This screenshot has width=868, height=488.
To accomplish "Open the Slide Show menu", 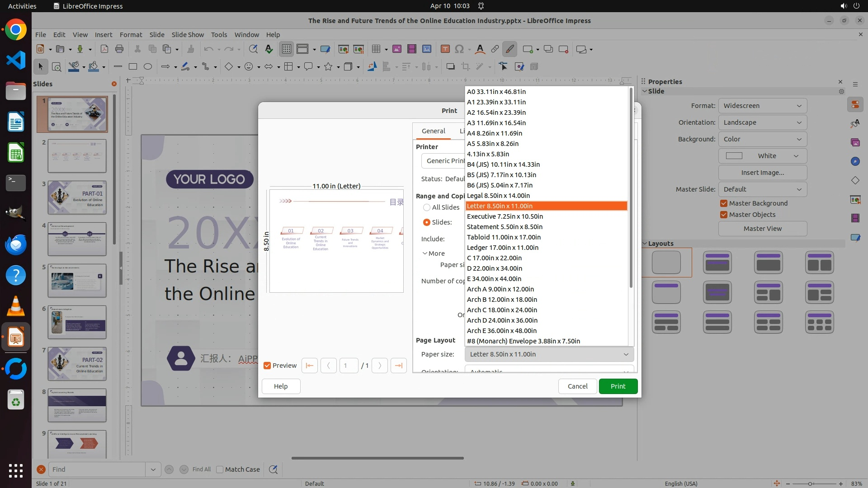I will 188,35.
